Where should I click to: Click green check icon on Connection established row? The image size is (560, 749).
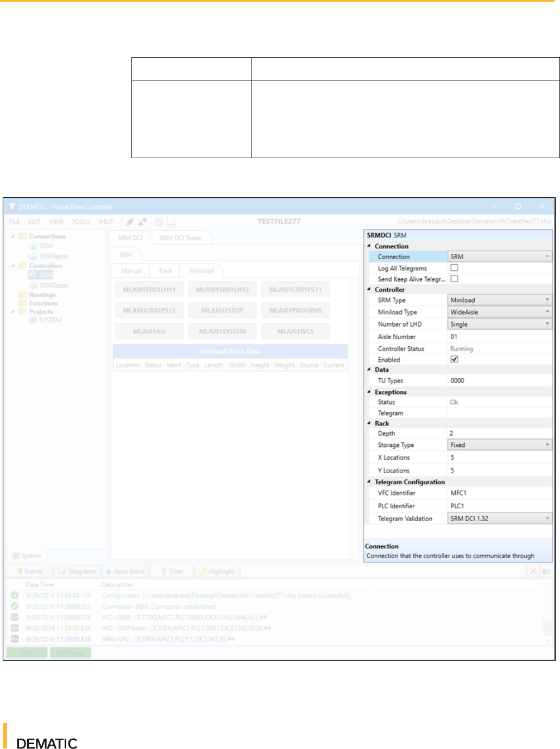(x=15, y=606)
